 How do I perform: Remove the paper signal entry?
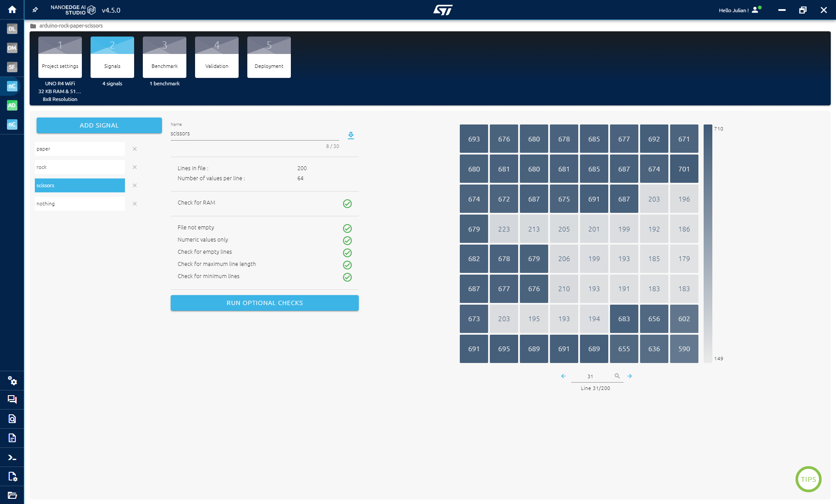(x=135, y=149)
